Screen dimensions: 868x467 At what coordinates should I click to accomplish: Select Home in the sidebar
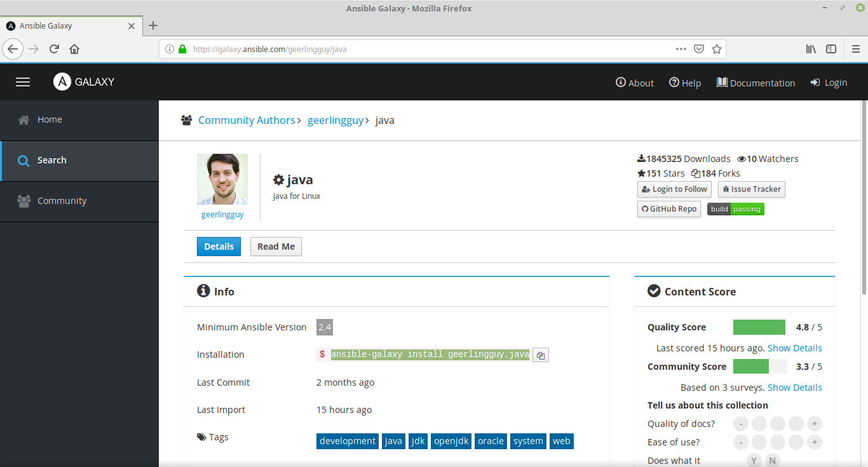[x=79, y=119]
